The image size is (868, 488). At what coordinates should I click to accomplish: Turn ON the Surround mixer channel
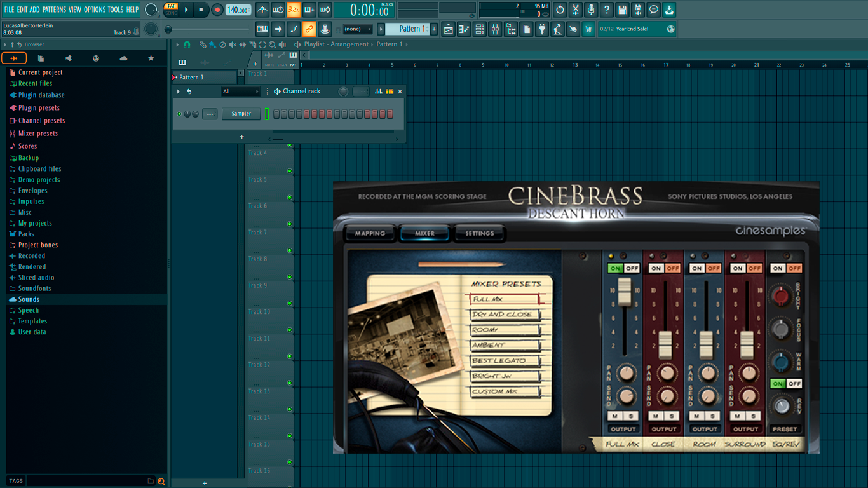(738, 268)
